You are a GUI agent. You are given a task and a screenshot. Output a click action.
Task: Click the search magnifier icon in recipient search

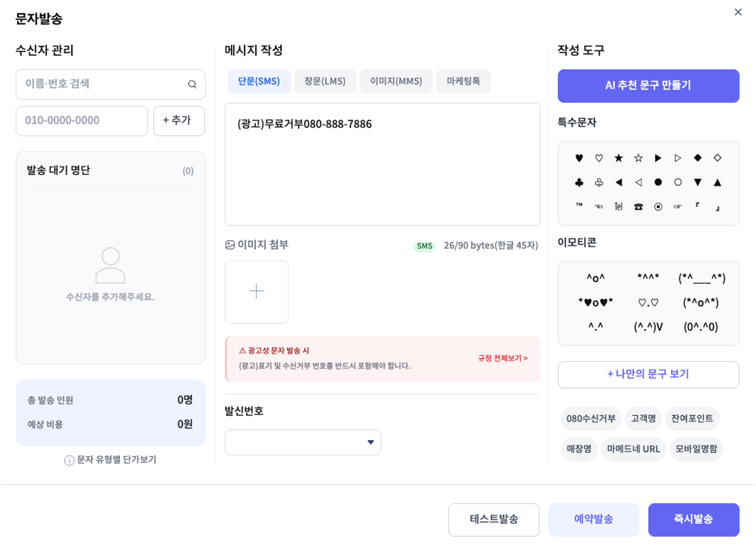tap(192, 84)
